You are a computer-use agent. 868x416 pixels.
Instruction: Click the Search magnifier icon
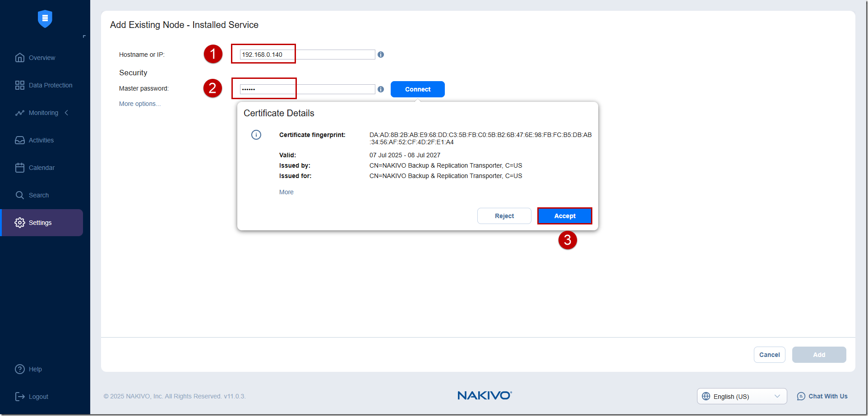click(19, 195)
